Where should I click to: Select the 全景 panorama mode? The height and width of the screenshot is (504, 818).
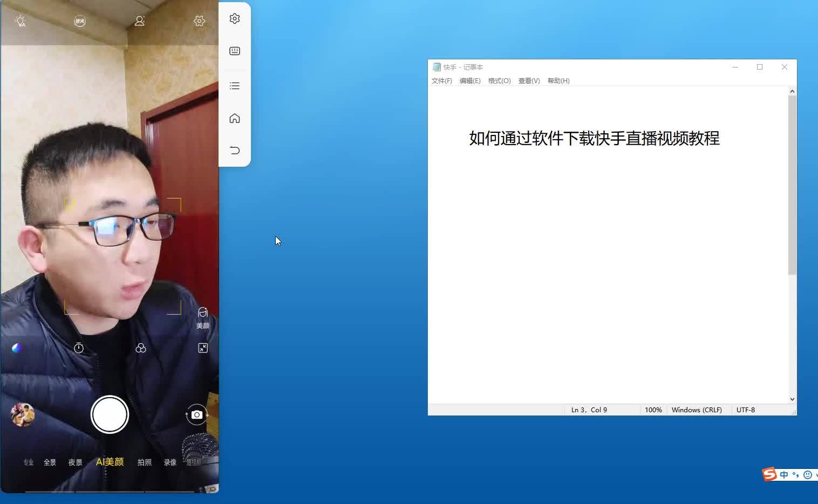pyautogui.click(x=50, y=462)
